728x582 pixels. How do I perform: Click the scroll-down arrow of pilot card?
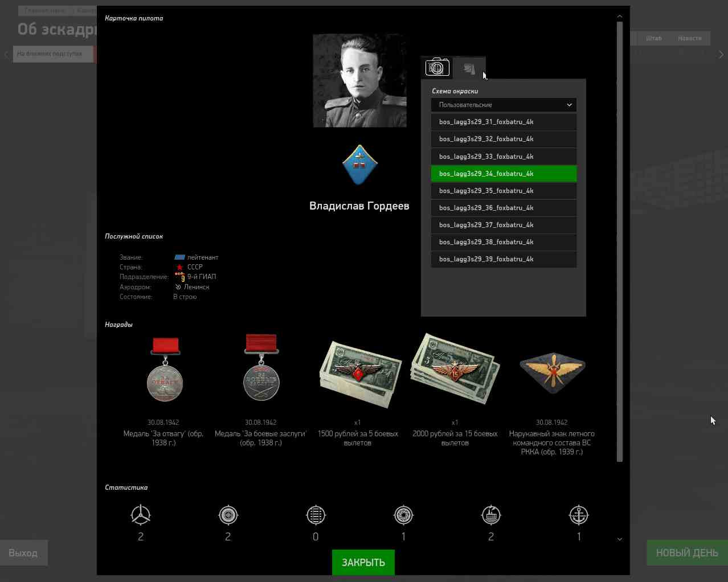point(620,539)
